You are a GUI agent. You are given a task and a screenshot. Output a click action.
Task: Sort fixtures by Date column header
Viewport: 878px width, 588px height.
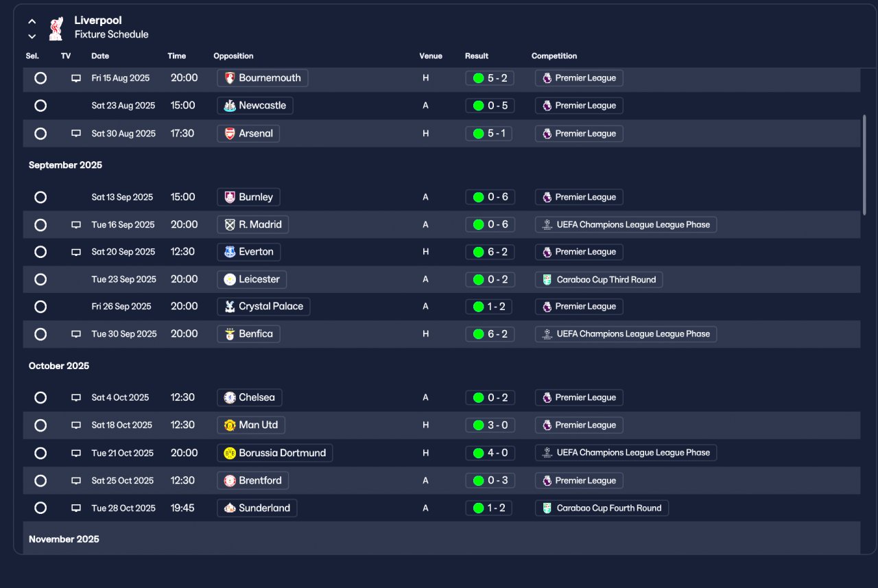(100, 56)
